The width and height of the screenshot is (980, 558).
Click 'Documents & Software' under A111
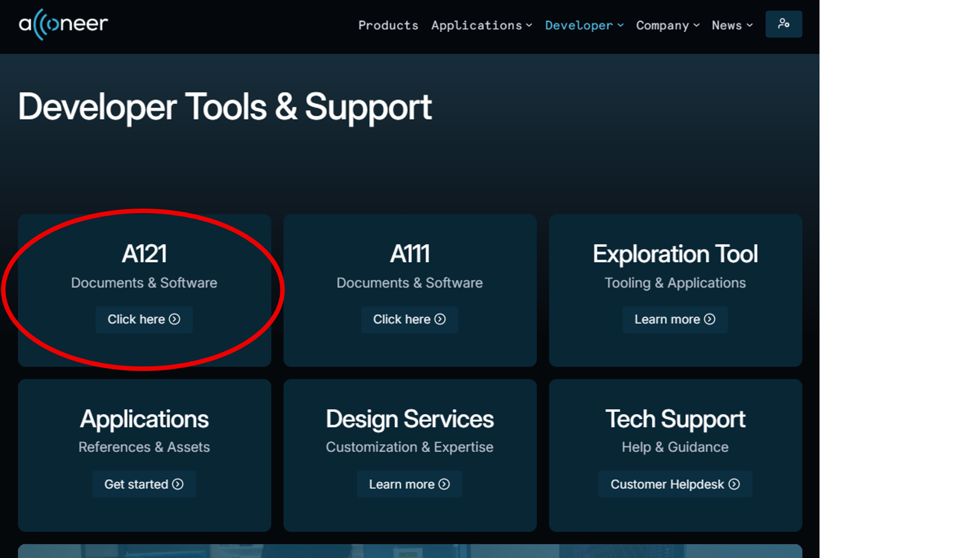pos(410,283)
